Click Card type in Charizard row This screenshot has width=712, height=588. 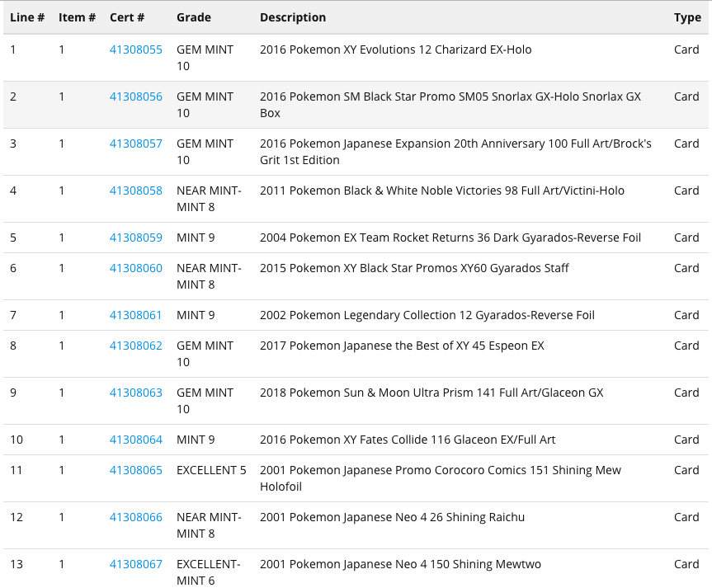click(686, 49)
